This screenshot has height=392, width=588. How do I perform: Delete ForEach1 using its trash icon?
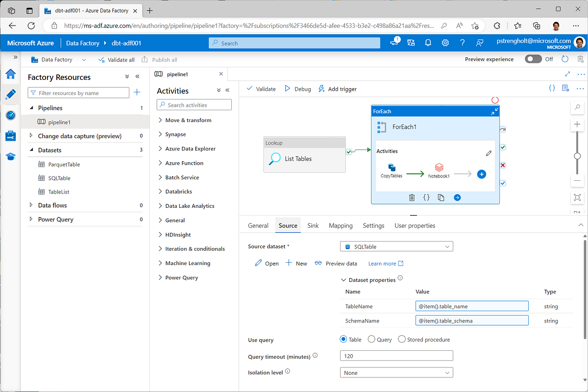[x=412, y=197]
